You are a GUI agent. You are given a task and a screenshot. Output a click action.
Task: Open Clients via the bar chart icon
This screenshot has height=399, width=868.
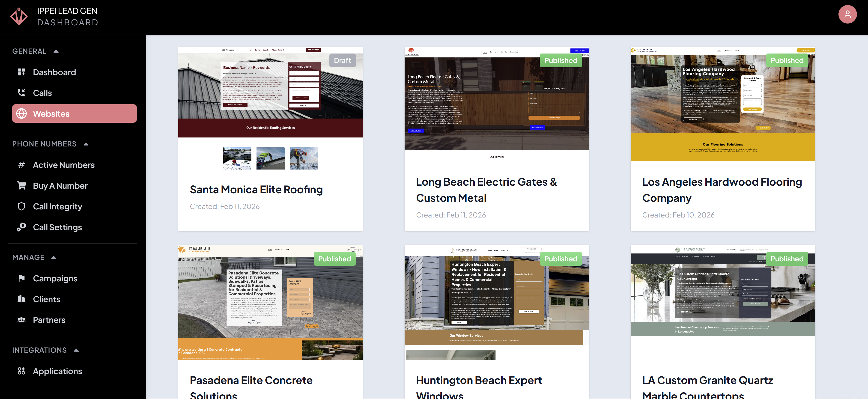click(x=21, y=299)
